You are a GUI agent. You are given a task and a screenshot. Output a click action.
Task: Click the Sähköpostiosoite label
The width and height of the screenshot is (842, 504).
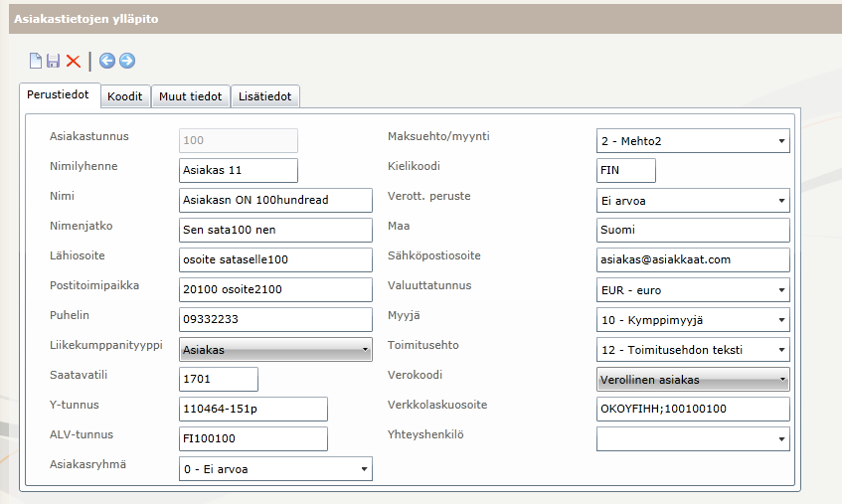pyautogui.click(x=433, y=256)
